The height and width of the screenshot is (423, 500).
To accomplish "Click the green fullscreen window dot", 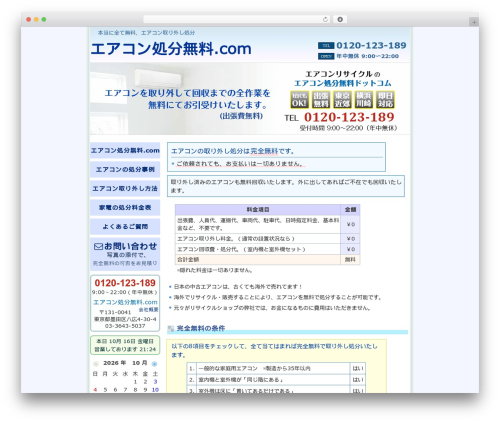I will tap(44, 20).
